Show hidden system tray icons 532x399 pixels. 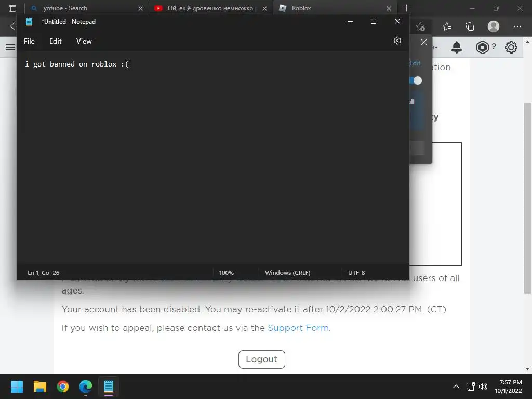(x=456, y=387)
